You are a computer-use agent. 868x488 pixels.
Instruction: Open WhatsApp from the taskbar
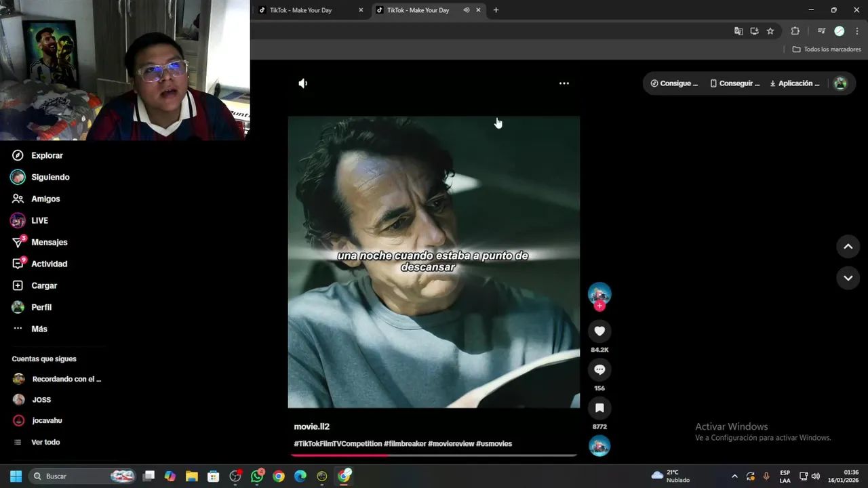tap(257, 476)
